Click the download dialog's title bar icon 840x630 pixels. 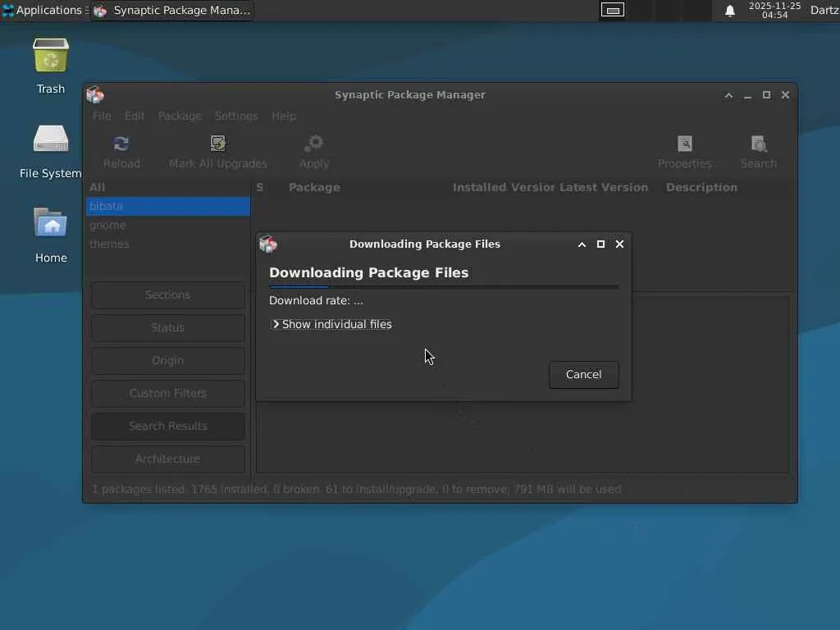(268, 244)
